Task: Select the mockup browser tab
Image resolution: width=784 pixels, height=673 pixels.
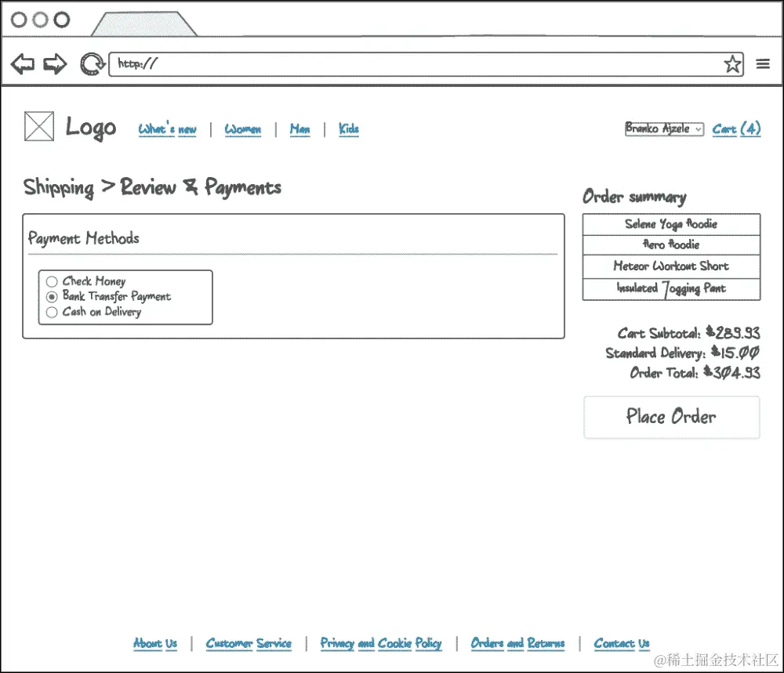Action: tap(144, 24)
